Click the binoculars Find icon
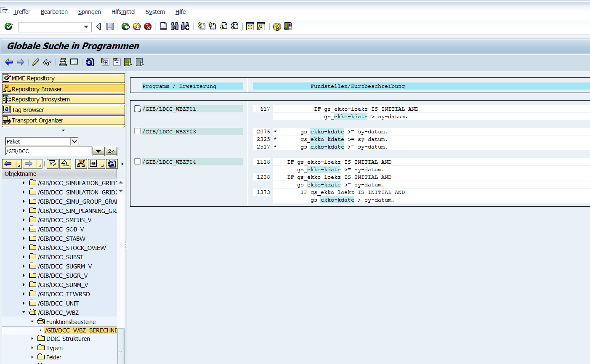Image resolution: width=590 pixels, height=364 pixels. [174, 27]
